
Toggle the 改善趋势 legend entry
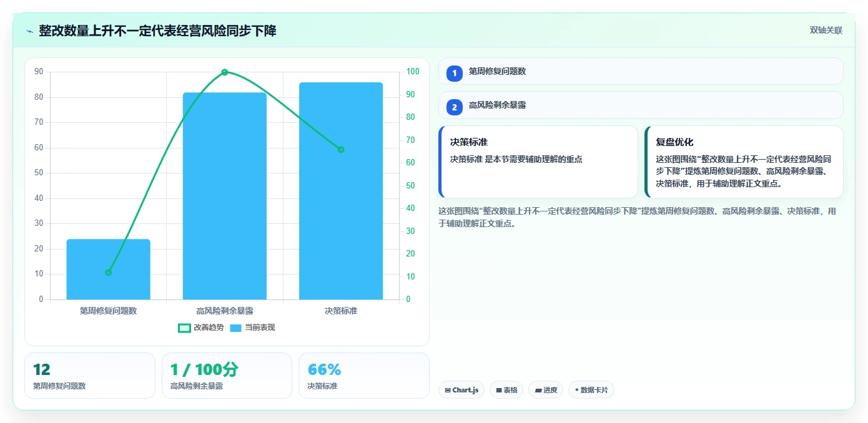[x=201, y=328]
